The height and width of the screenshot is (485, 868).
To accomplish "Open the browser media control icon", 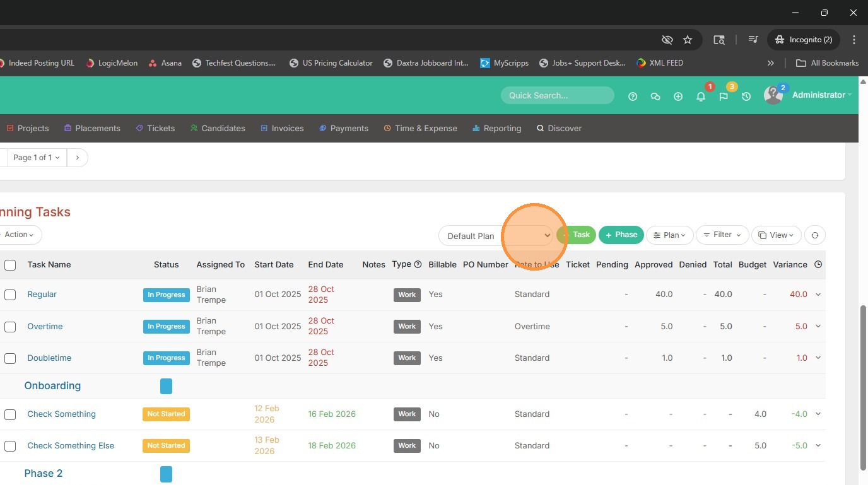I will (753, 40).
